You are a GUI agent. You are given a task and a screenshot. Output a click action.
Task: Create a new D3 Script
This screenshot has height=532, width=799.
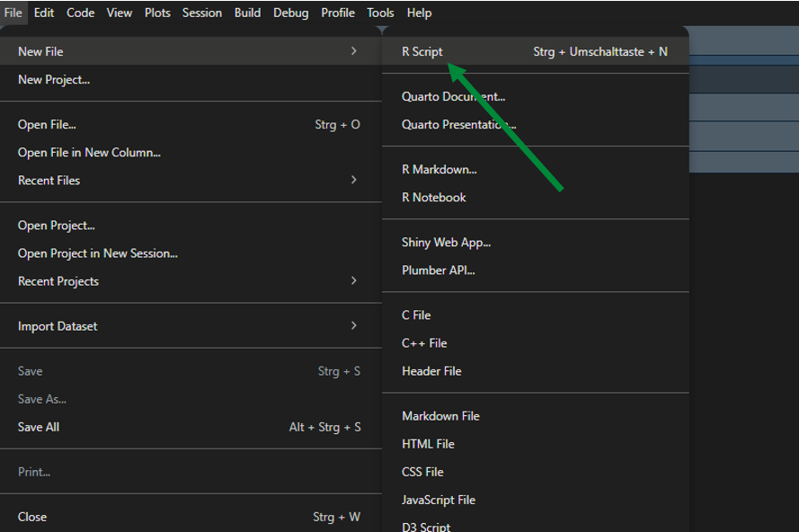point(536,525)
